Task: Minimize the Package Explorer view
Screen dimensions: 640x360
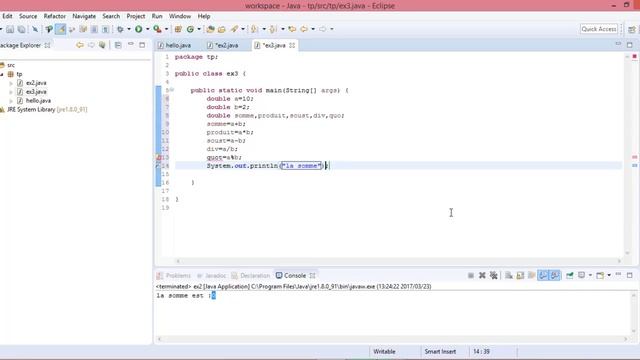Action: point(131,44)
